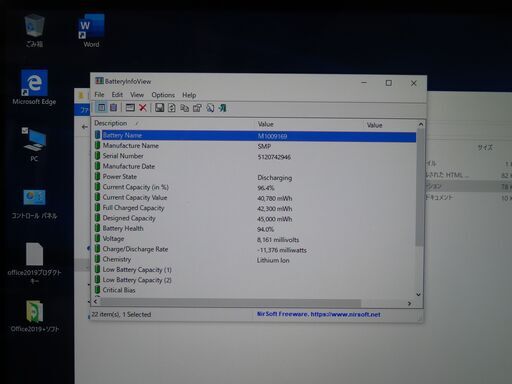The height and width of the screenshot is (384, 512).
Task: Open the Help menu
Action: pyautogui.click(x=189, y=95)
